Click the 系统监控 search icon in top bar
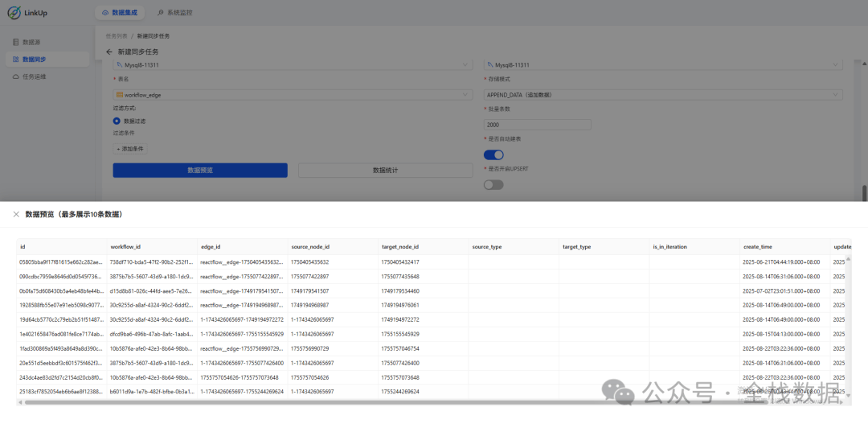 (161, 13)
